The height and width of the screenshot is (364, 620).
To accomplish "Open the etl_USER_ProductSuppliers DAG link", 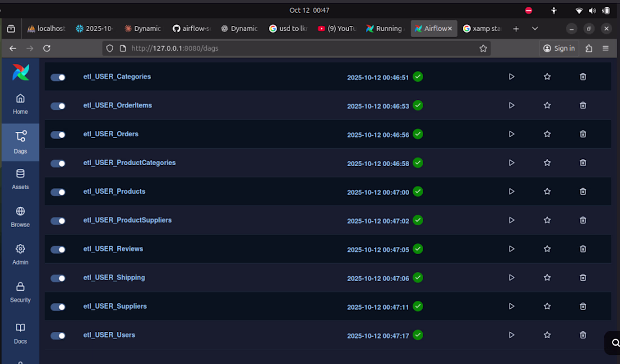I will [127, 220].
